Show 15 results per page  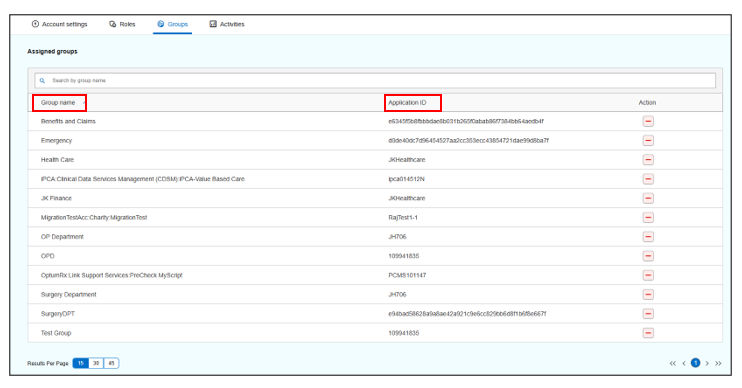[80, 363]
